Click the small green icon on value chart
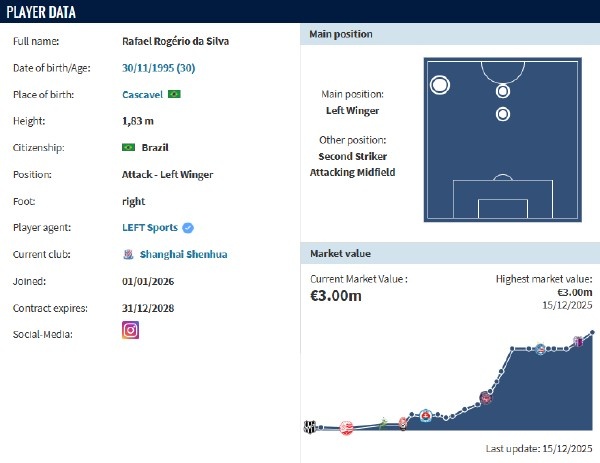600x463 pixels. click(x=382, y=424)
